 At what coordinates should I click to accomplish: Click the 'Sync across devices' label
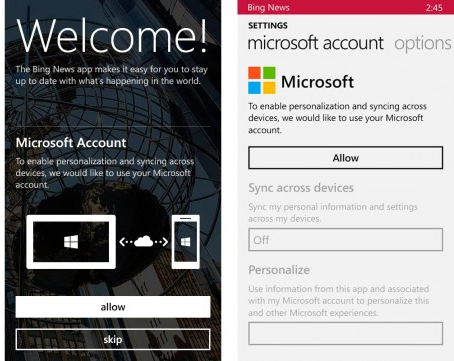301,188
